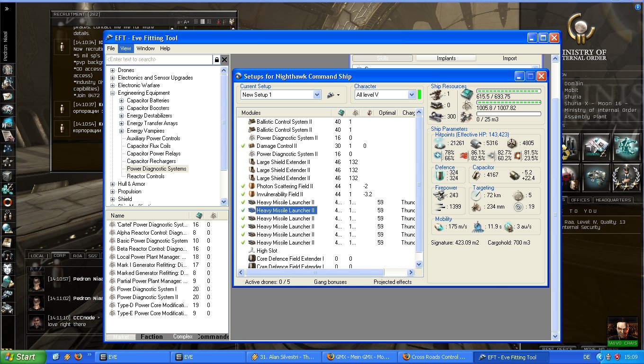
Task: Click the Gang bonuses label
Action: (x=330, y=282)
